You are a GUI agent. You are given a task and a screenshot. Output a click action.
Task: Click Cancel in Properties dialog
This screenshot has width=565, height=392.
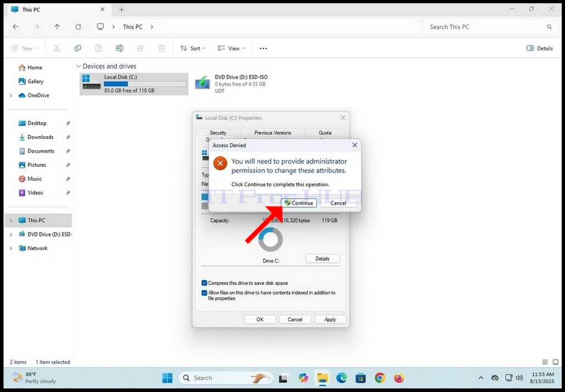click(295, 320)
